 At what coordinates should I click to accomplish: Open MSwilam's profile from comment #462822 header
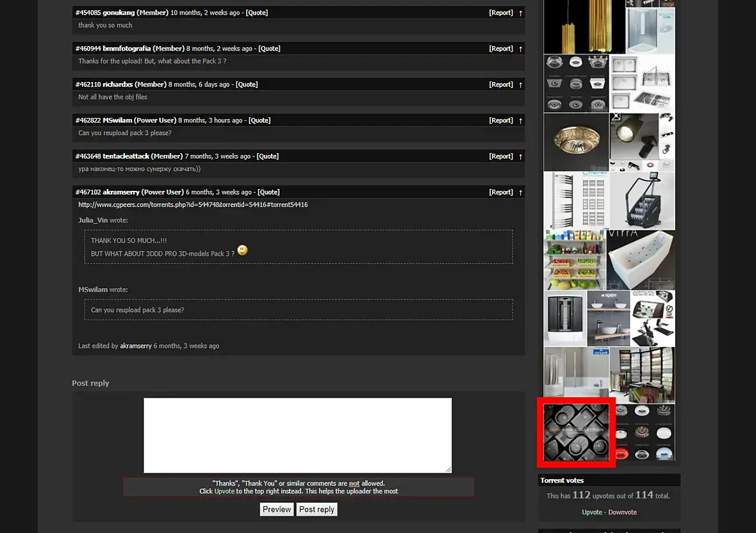(117, 120)
